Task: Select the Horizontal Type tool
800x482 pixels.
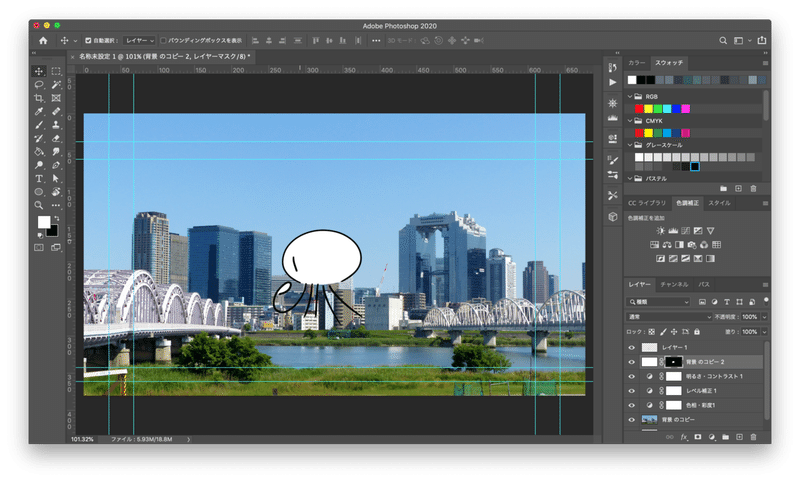Action: coord(39,179)
